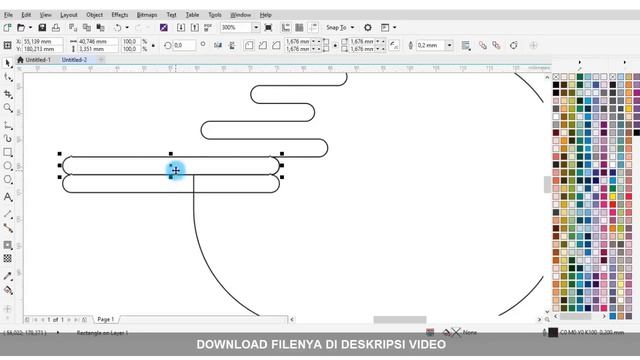Toggle Relative corner scaling
Screen dimensions: 640x360
pos(394,45)
